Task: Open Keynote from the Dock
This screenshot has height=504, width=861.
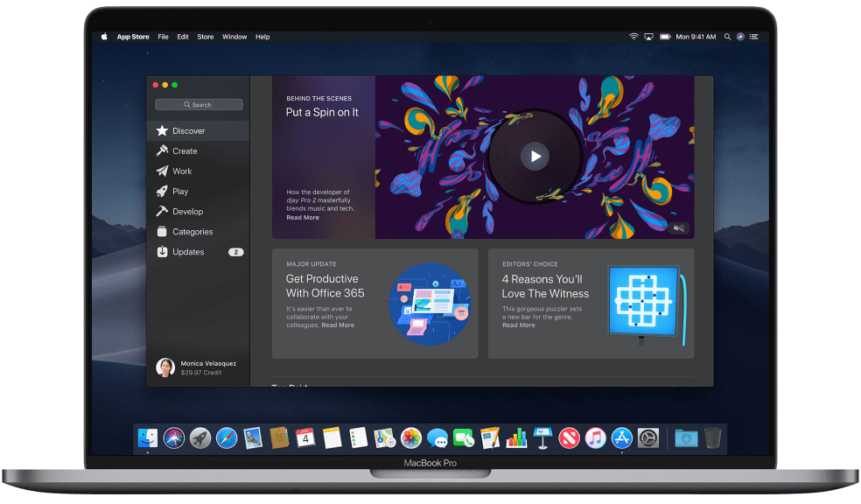Action: [542, 438]
